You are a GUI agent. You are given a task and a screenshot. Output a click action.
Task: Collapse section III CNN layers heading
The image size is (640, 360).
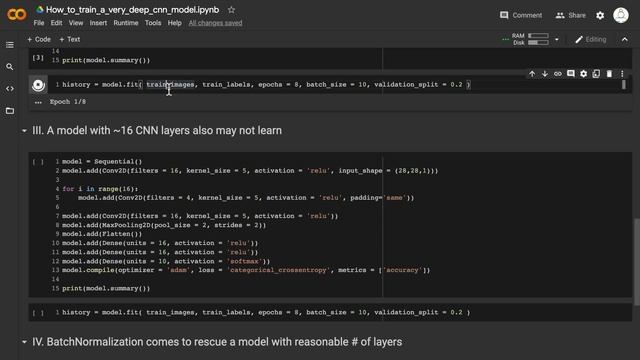point(24,131)
